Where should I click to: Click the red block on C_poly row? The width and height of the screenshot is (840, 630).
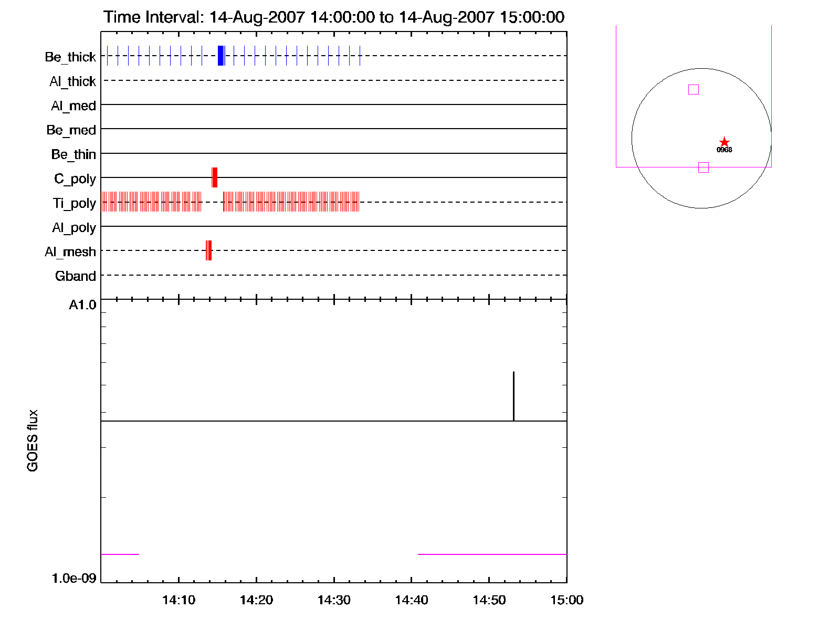point(214,177)
